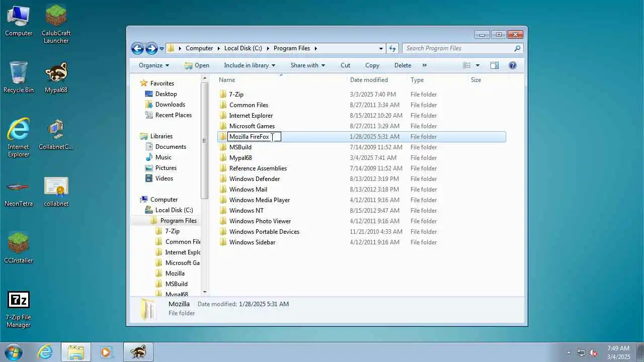
Task: Click the network tray icon
Action: pos(581,352)
